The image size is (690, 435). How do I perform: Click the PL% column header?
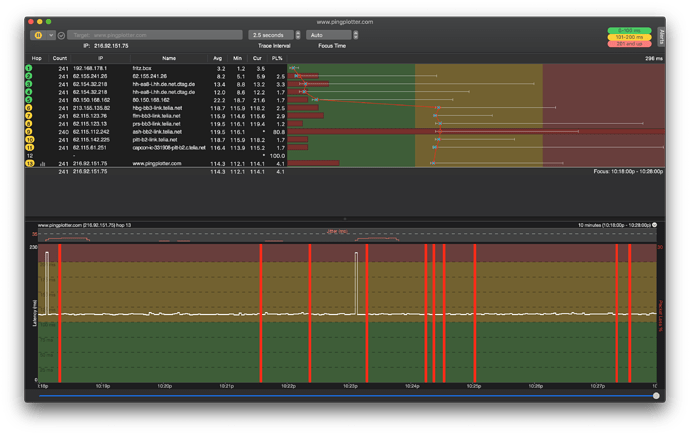(x=277, y=58)
